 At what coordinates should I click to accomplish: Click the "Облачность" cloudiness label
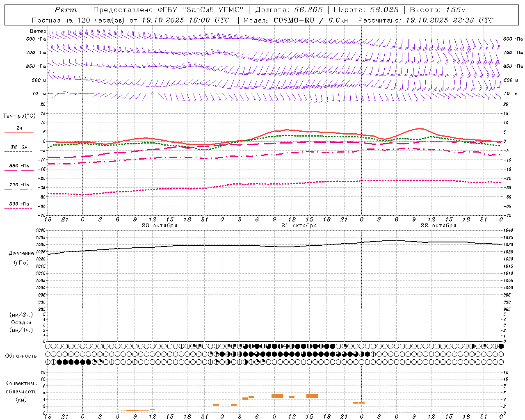pos(21,356)
